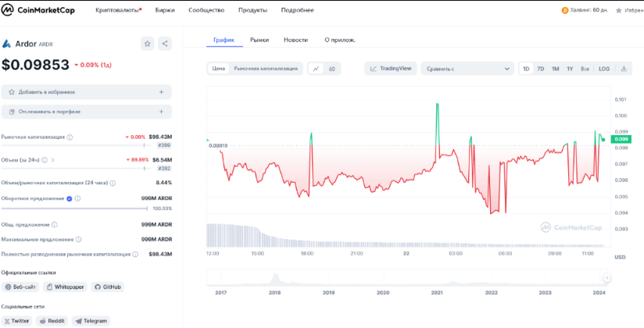The width and height of the screenshot is (644, 328).
Task: Click the #399 rank badge
Action: tap(165, 145)
